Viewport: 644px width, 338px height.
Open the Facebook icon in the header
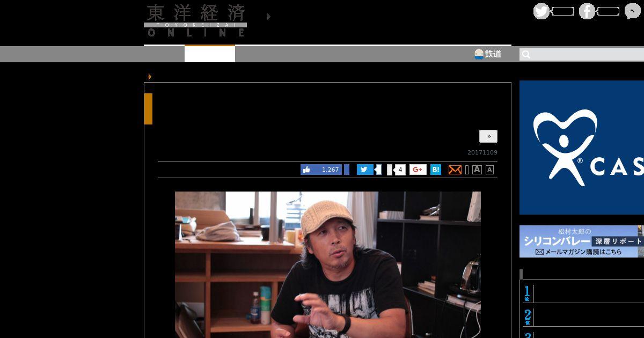pyautogui.click(x=587, y=11)
